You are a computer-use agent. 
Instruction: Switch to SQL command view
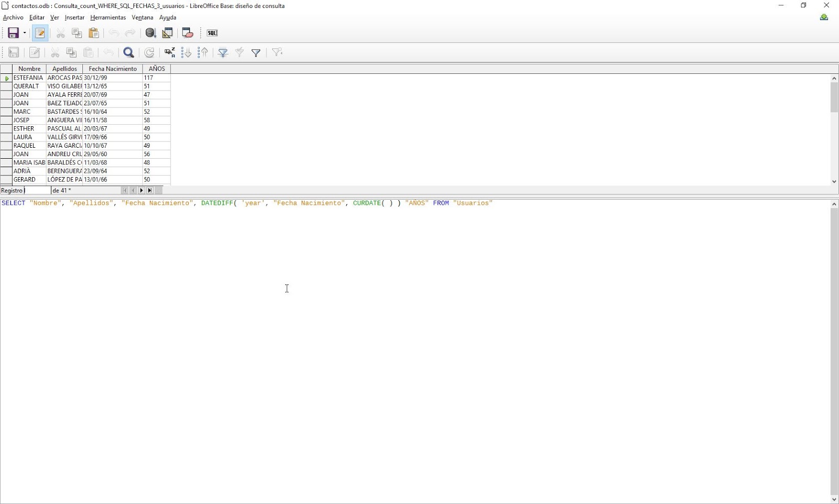(212, 32)
